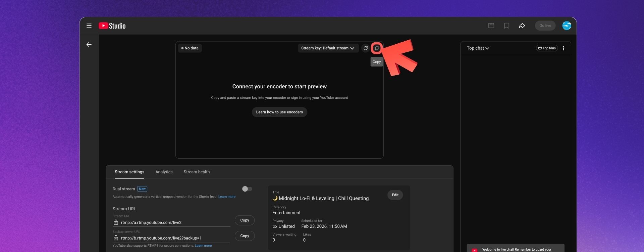Go back using the left arrow
This screenshot has width=644, height=252.
[89, 45]
